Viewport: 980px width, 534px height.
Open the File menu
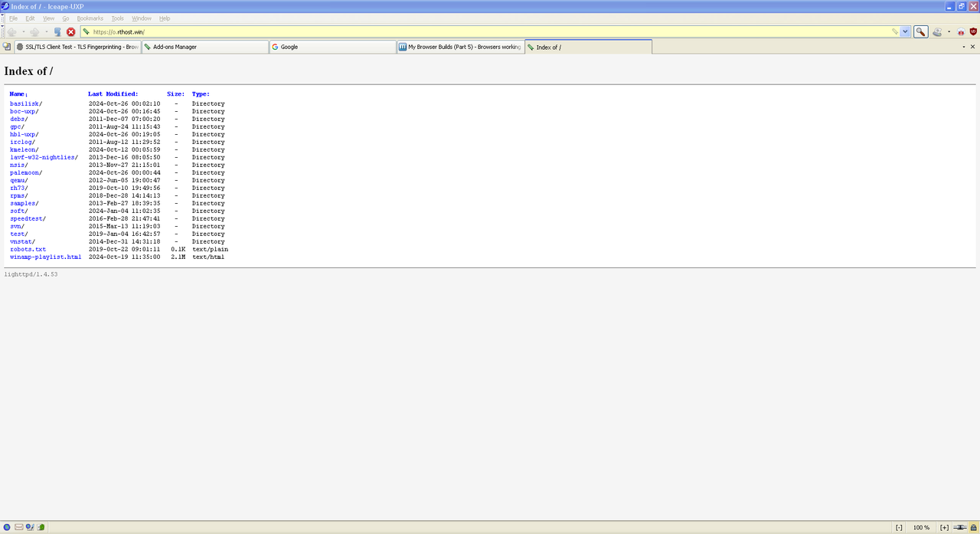point(13,18)
